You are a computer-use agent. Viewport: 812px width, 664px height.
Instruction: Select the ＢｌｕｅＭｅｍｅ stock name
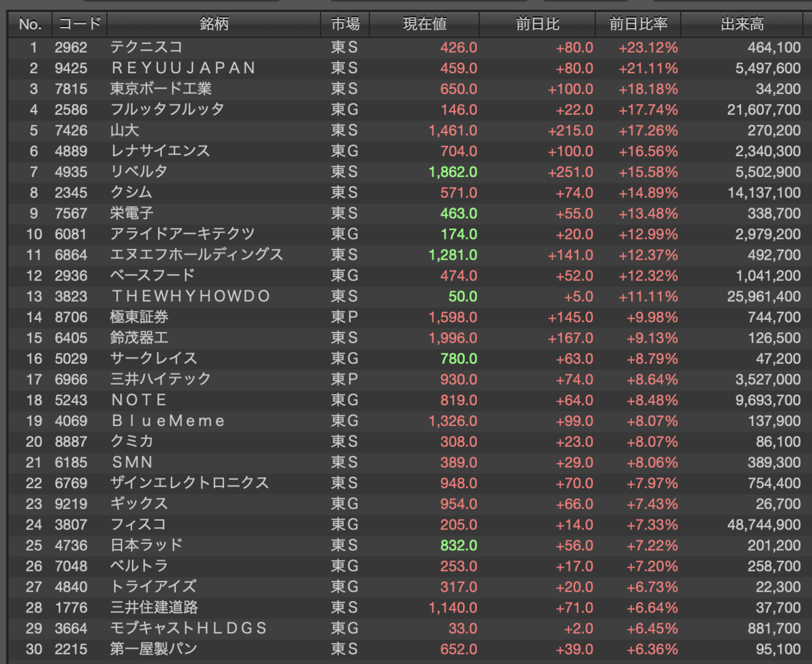pos(168,421)
